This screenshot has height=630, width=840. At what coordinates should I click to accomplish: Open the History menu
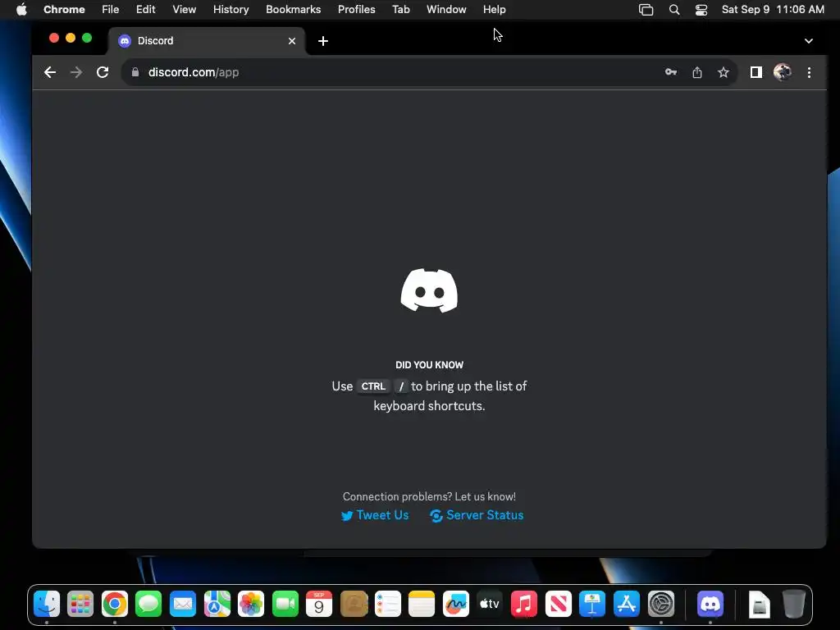231,10
